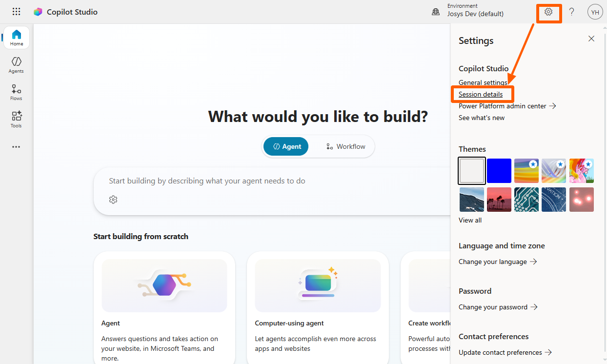Select the circuit board theme

click(526, 200)
